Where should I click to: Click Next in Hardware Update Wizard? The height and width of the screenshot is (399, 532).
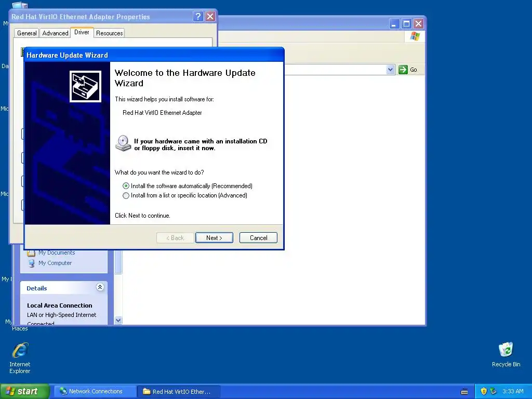pyautogui.click(x=214, y=238)
